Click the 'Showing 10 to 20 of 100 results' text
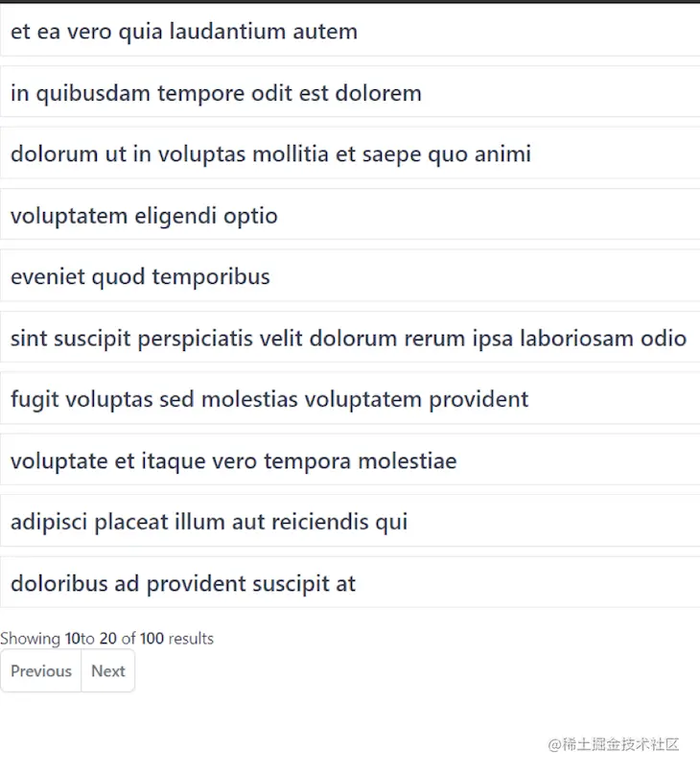Image resolution: width=700 pixels, height=773 pixels. (x=107, y=638)
